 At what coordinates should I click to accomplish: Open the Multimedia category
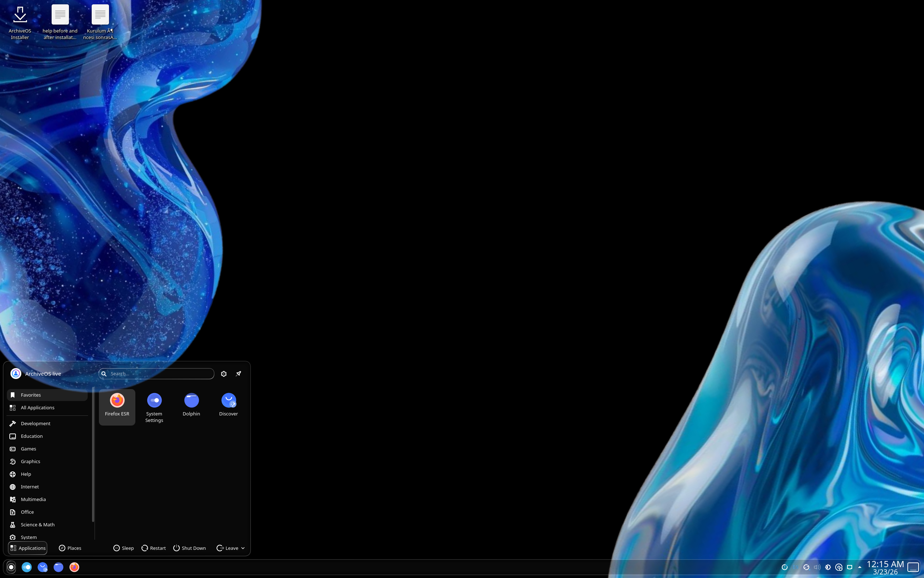pyautogui.click(x=47, y=499)
